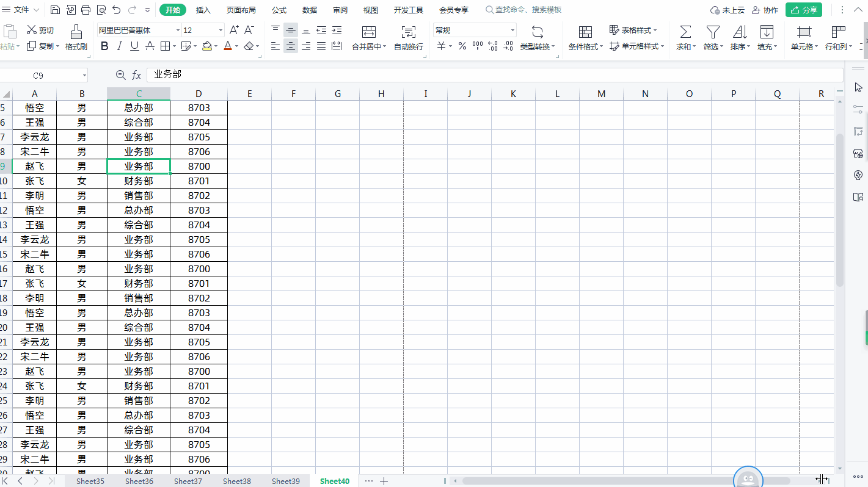Align text left
Image resolution: width=868 pixels, height=487 pixels.
[x=275, y=46]
